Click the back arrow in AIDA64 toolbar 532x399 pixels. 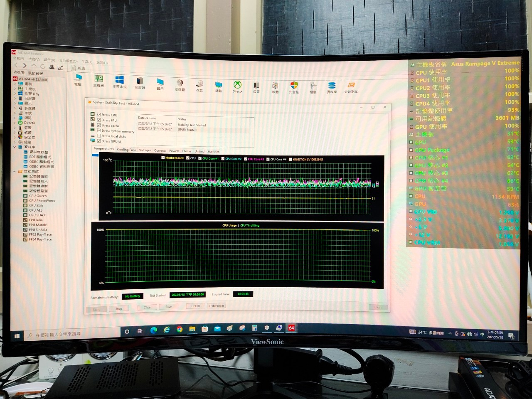16,65
